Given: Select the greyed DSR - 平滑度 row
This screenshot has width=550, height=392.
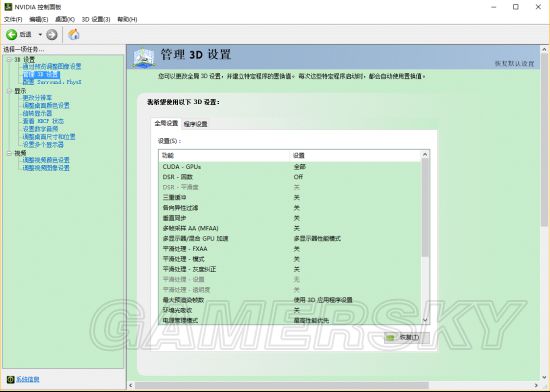Looking at the screenshot, I should [290, 187].
